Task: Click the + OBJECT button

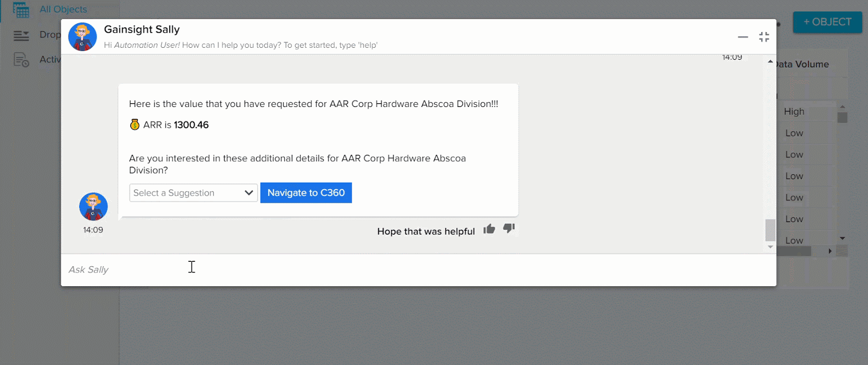Action: pos(827,22)
